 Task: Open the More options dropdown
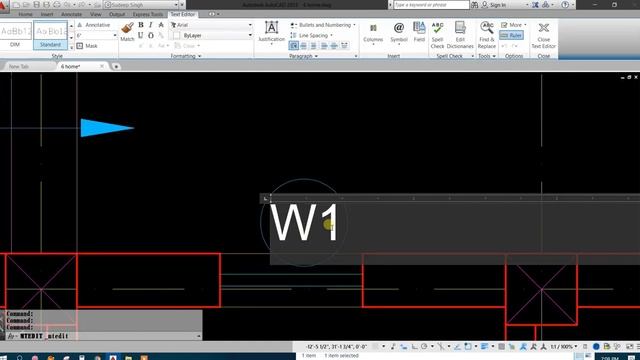(x=513, y=25)
